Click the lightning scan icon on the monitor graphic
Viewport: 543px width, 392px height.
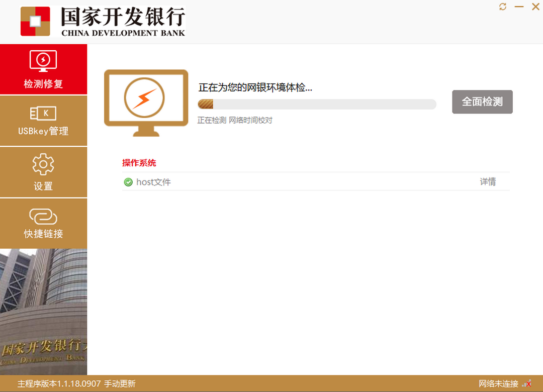click(x=145, y=97)
